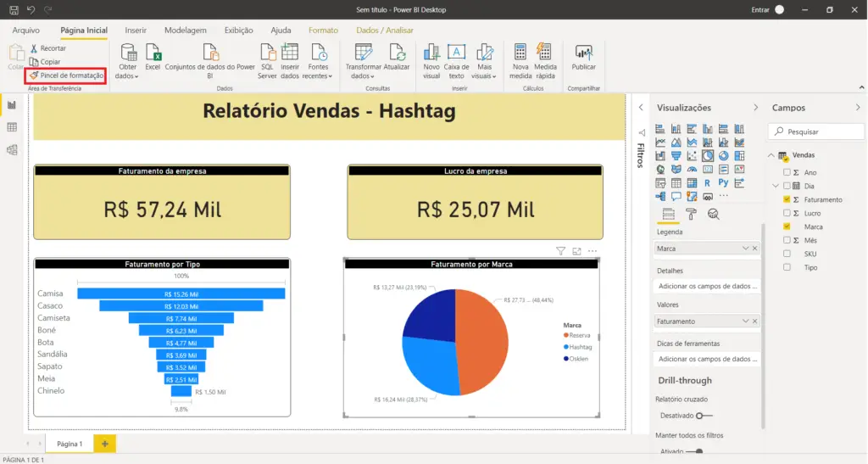Check the Dia field checkbox
This screenshot has height=464, width=868.
click(x=787, y=186)
